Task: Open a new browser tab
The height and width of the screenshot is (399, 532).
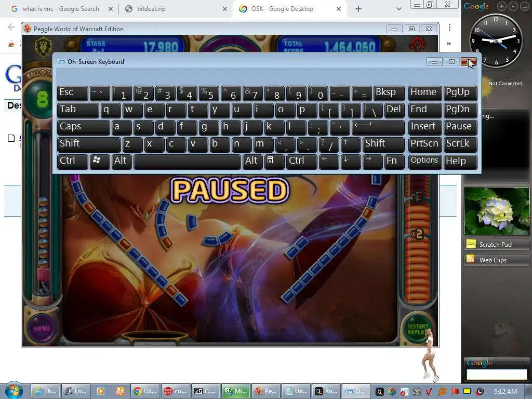Action: 358,9
